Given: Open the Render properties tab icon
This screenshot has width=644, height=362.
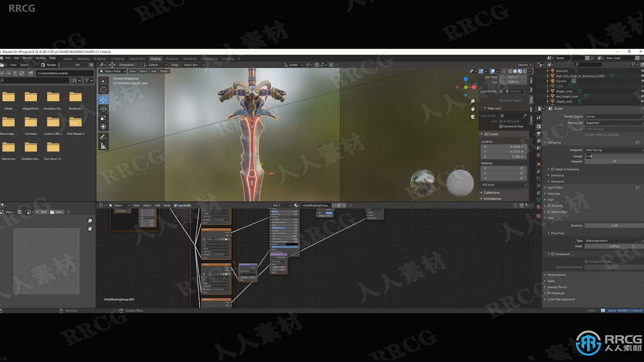Looking at the screenshot, I should pyautogui.click(x=538, y=126).
